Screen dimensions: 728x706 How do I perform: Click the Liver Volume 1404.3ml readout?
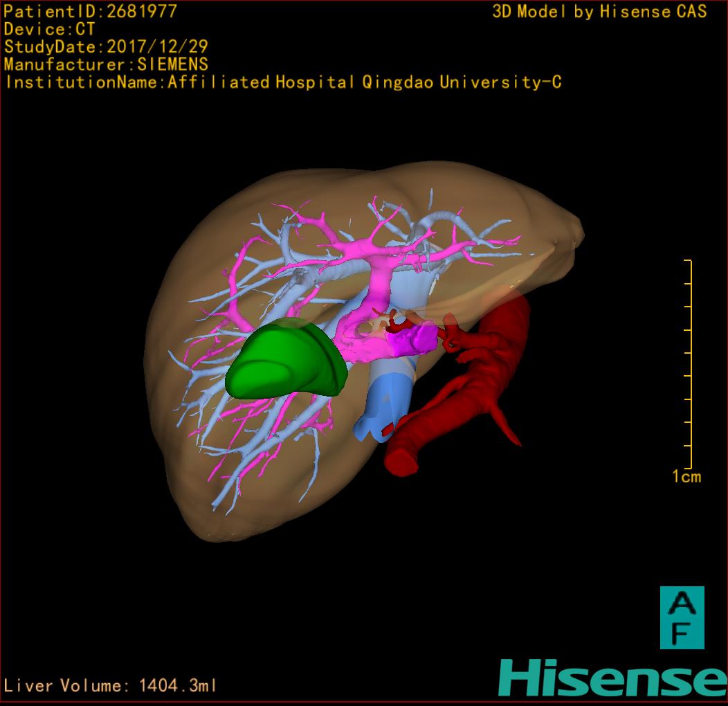111,686
